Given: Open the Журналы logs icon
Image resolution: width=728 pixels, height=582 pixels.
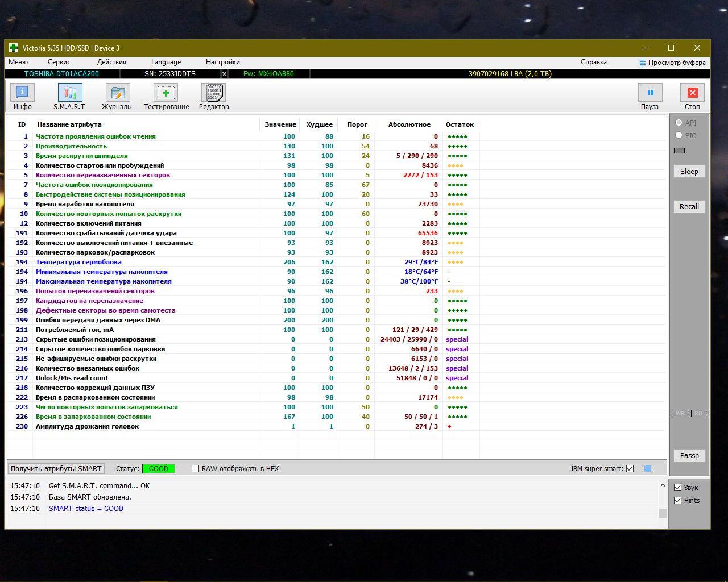Looking at the screenshot, I should [x=117, y=93].
